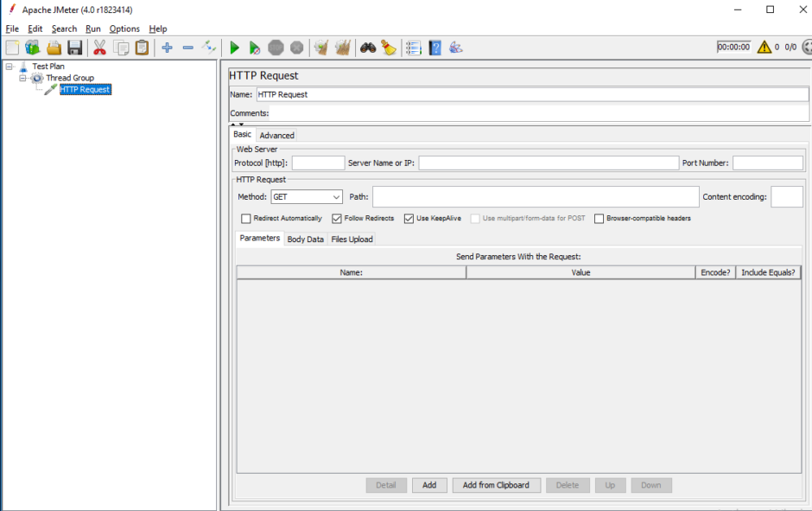Click Start no pauses icon
Screen dimensions: 812x511
pos(254,48)
